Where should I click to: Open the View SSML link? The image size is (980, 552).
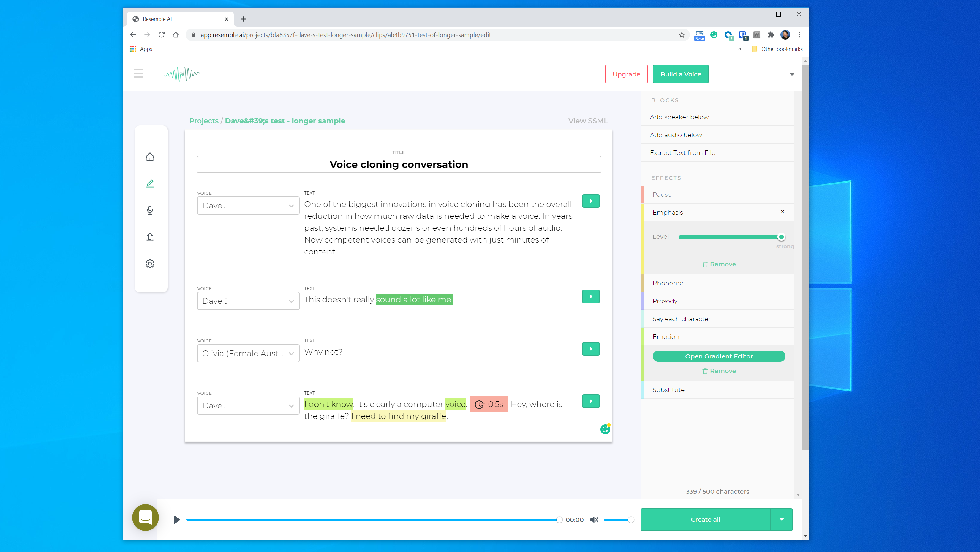click(x=588, y=121)
